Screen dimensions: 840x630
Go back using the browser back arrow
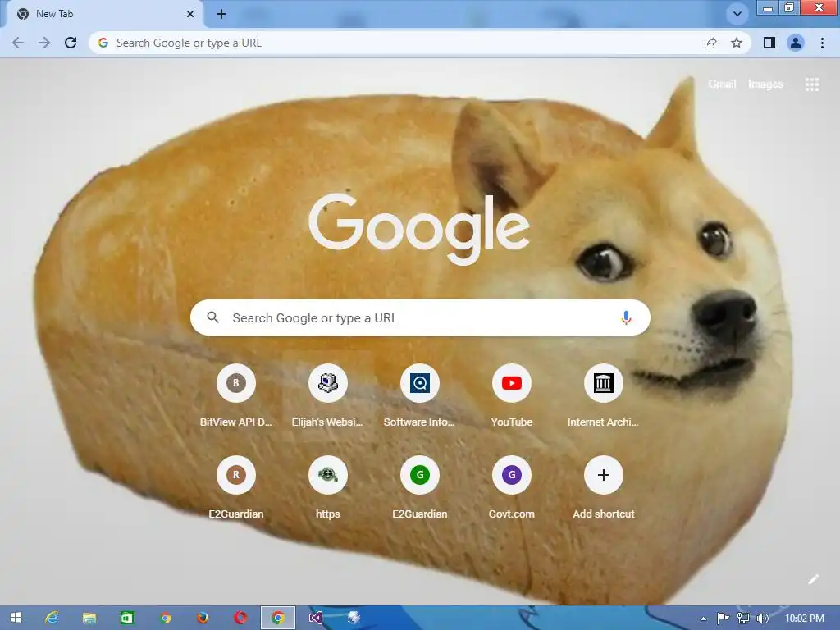pyautogui.click(x=18, y=43)
